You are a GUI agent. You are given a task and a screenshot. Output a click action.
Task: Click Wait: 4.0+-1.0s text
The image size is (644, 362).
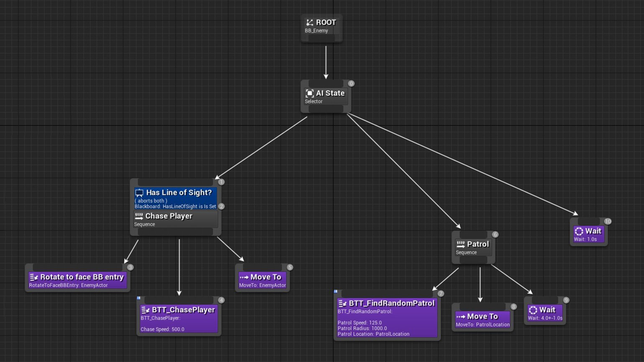(545, 318)
